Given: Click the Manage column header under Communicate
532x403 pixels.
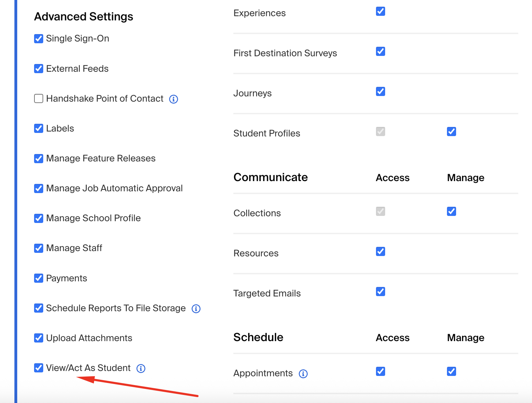Looking at the screenshot, I should [x=466, y=178].
